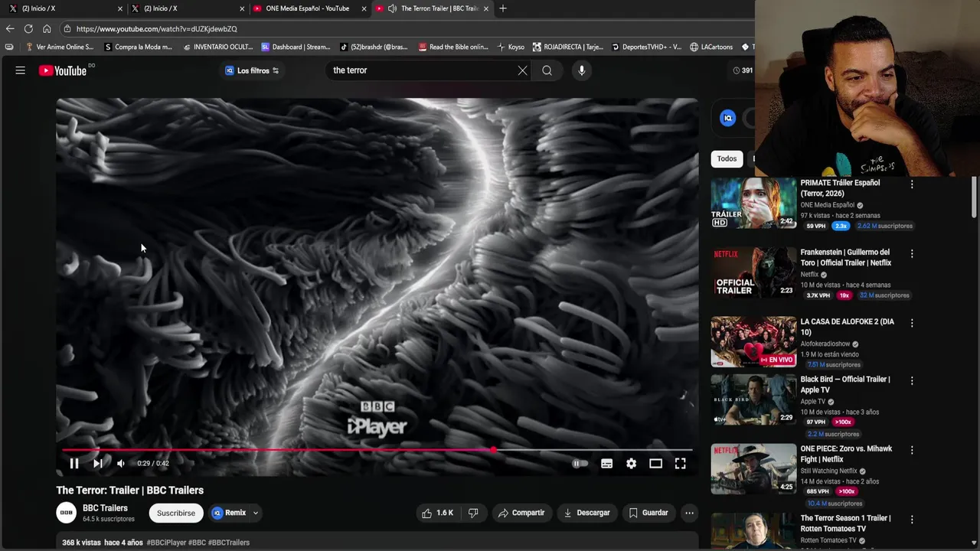
Task: Save video with Guardar button
Action: coord(648,513)
